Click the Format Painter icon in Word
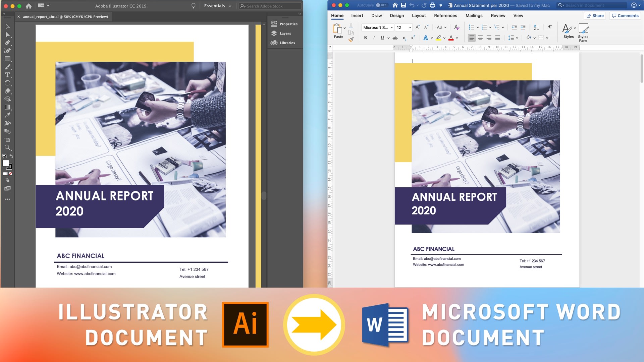 tap(351, 40)
